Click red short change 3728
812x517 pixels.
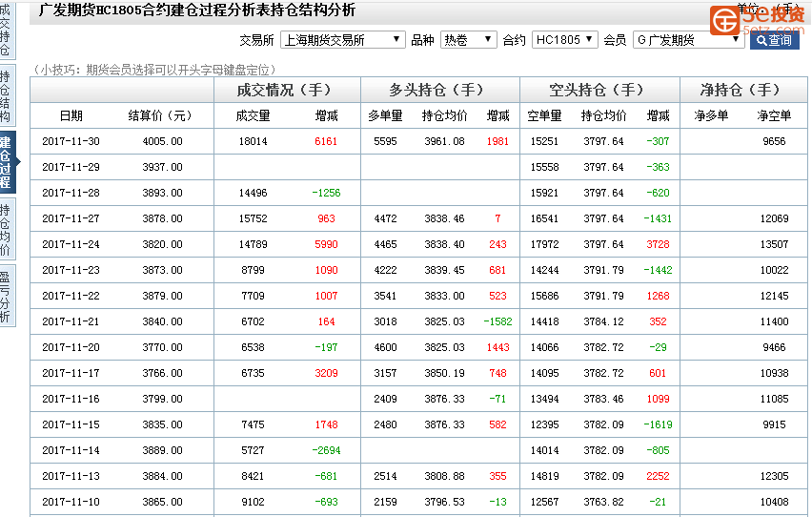pyautogui.click(x=658, y=244)
